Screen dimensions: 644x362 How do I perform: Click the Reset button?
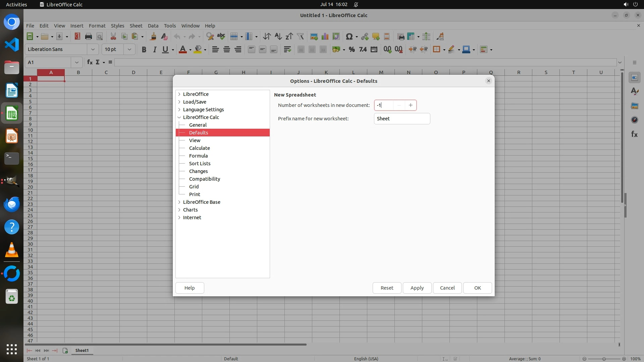[387, 288]
